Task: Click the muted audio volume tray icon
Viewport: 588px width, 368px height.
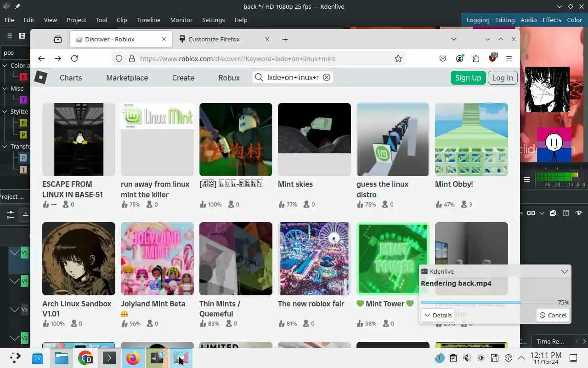Action: pos(467,357)
